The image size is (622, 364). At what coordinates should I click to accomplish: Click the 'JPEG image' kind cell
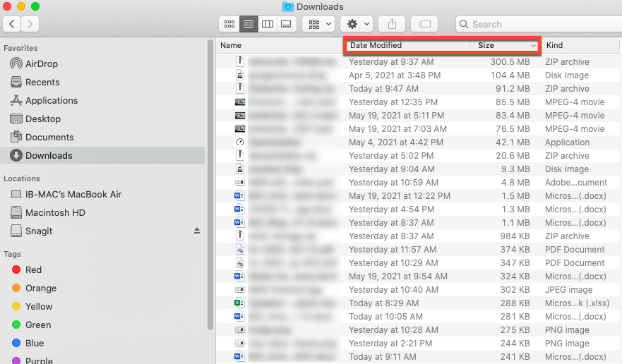(568, 290)
